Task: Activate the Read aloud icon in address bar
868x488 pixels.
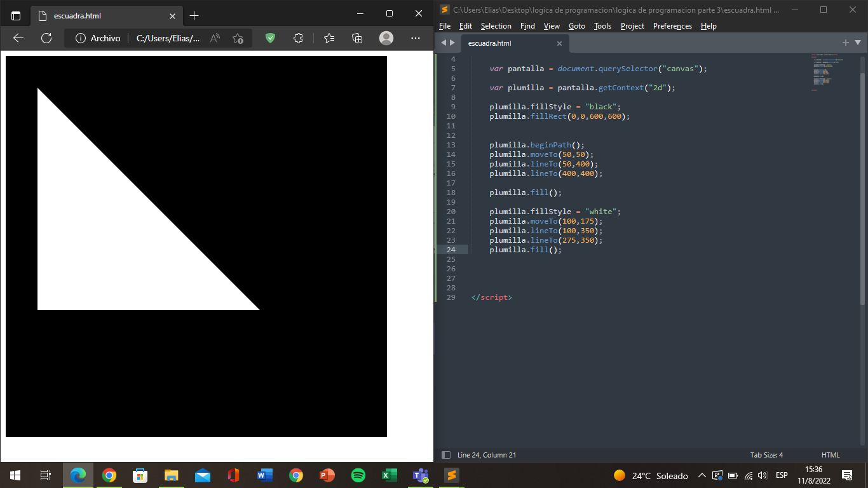Action: [215, 38]
